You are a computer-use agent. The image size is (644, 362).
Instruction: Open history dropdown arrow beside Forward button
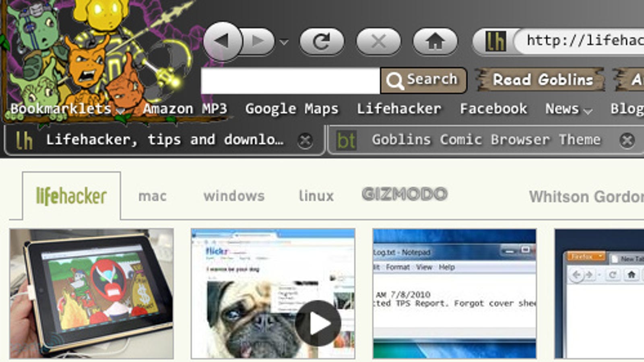[284, 42]
